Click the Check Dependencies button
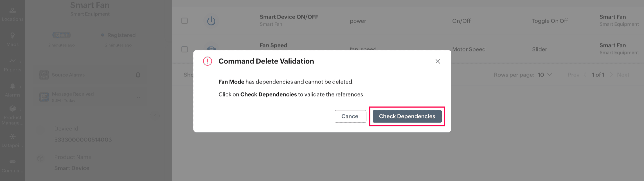The height and width of the screenshot is (181, 644). (x=407, y=116)
